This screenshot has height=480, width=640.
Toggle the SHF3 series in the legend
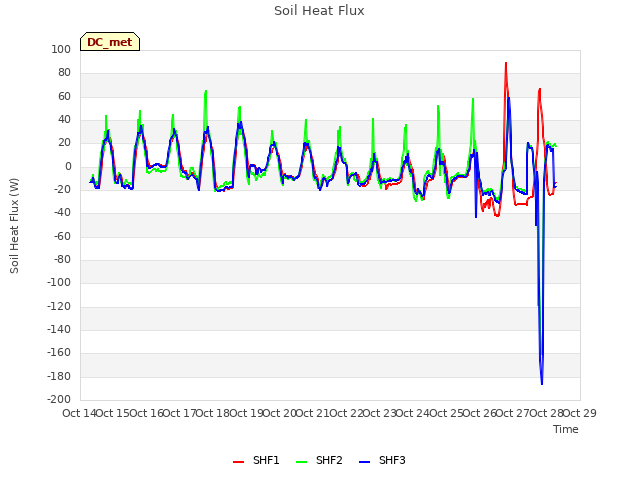pyautogui.click(x=382, y=460)
